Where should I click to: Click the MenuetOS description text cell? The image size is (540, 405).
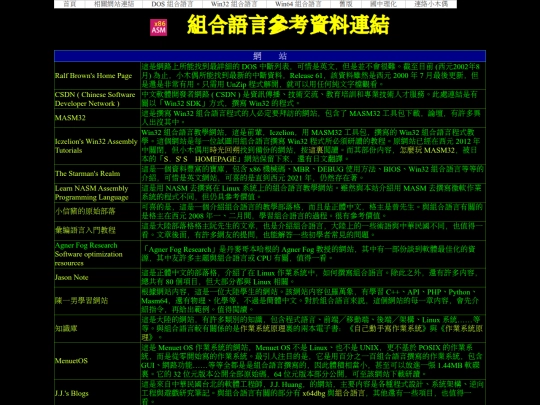click(x=313, y=361)
